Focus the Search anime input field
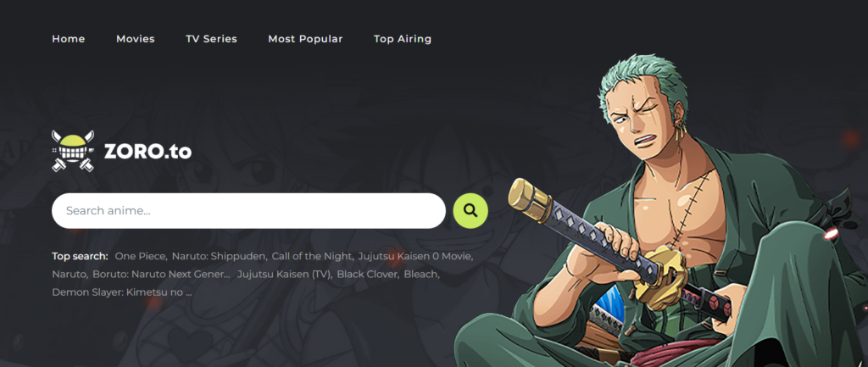 coord(248,210)
